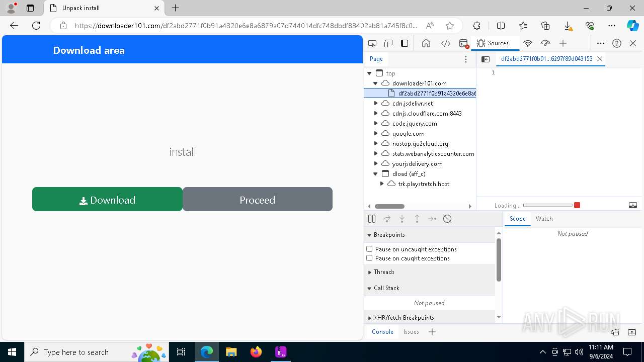The width and height of the screenshot is (644, 362).
Task: Add this page to favorites
Action: [x=450, y=26]
